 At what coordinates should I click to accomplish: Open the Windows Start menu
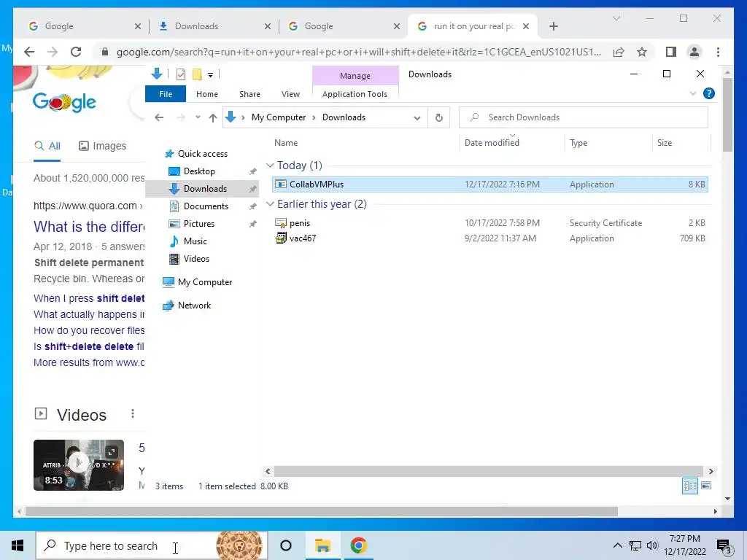point(18,545)
